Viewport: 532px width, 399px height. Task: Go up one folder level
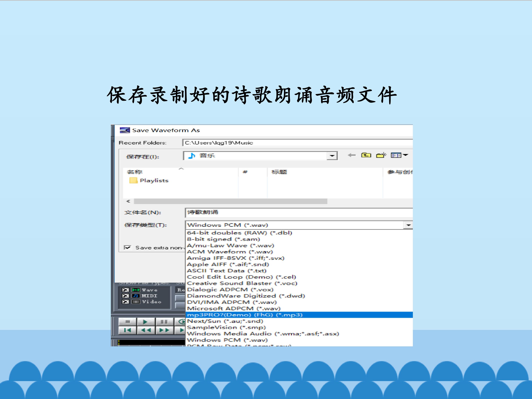(x=366, y=155)
